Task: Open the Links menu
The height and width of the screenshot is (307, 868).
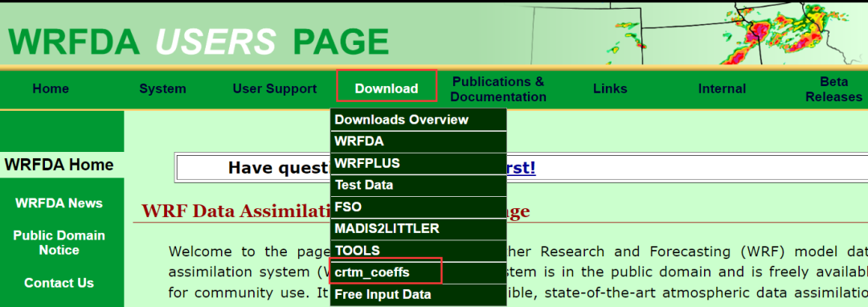Action: 610,88
